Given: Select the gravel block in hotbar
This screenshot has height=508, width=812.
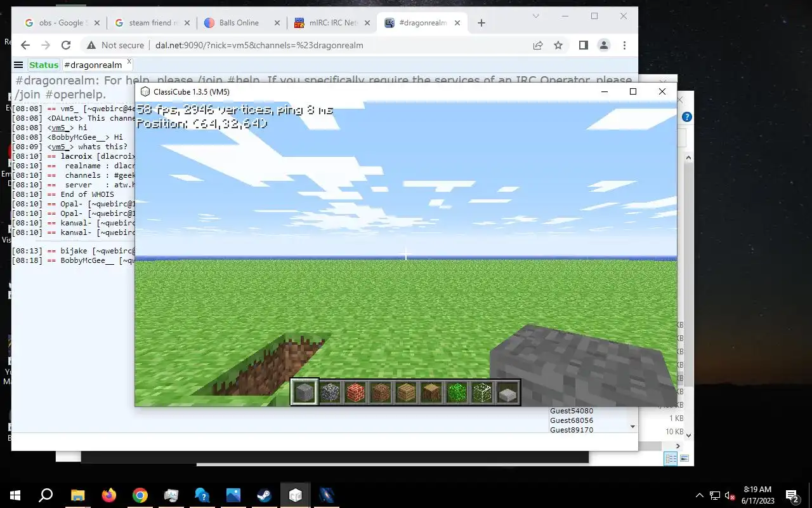Looking at the screenshot, I should coord(330,392).
